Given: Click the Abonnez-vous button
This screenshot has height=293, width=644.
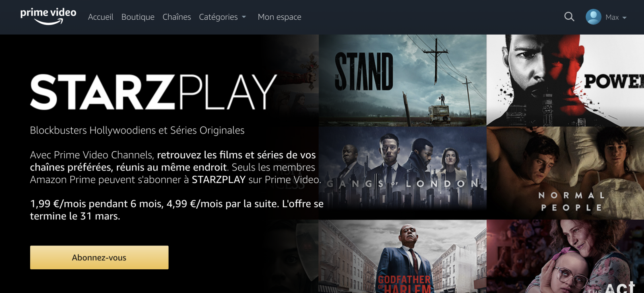Looking at the screenshot, I should pos(99,258).
